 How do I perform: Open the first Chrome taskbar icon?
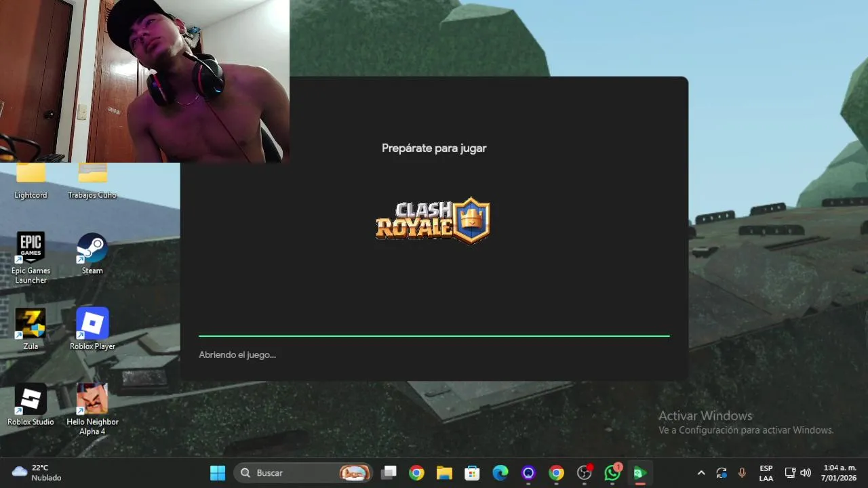(416, 473)
